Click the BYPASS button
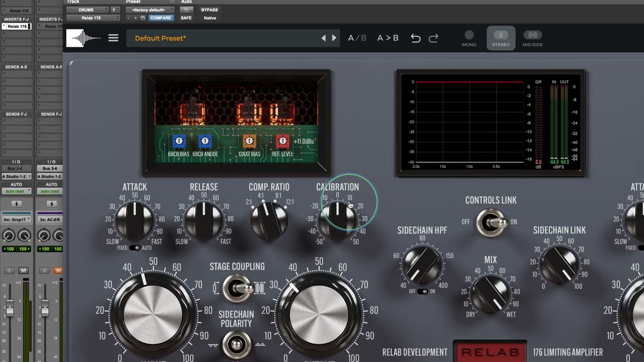This screenshot has width=644, height=362. point(209,10)
